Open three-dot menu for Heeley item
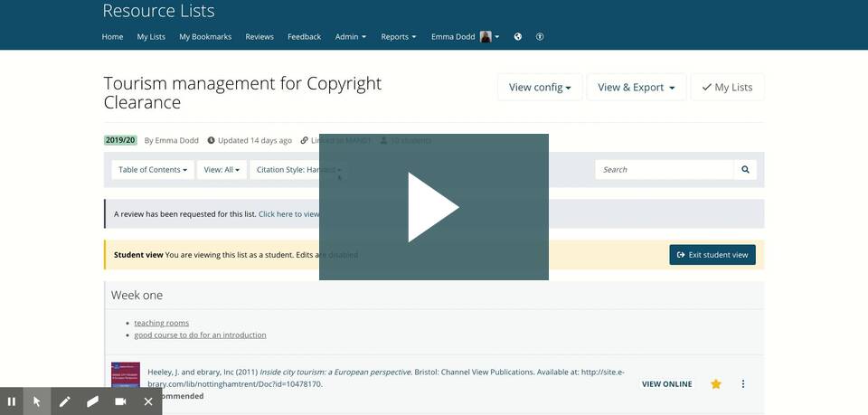Screen dimensions: 868x415 click(x=743, y=384)
